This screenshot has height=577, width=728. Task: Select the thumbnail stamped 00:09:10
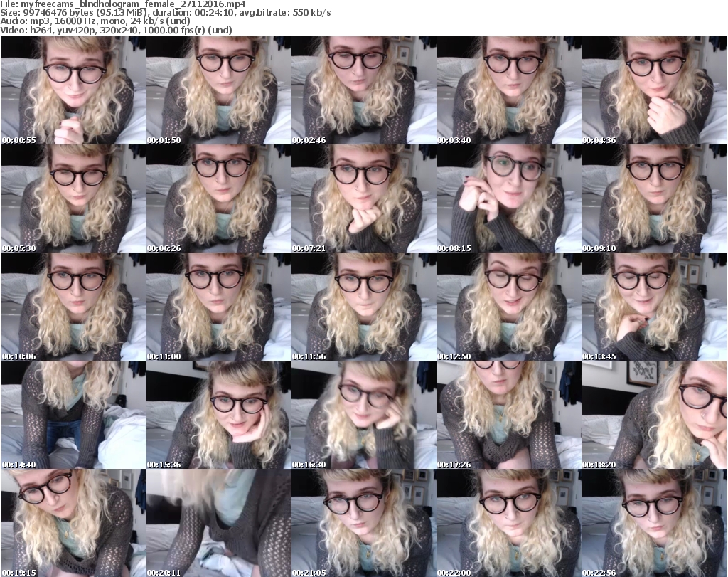(654, 198)
